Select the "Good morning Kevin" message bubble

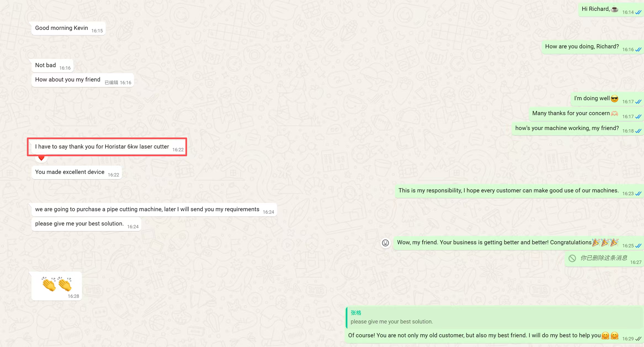[x=62, y=28]
